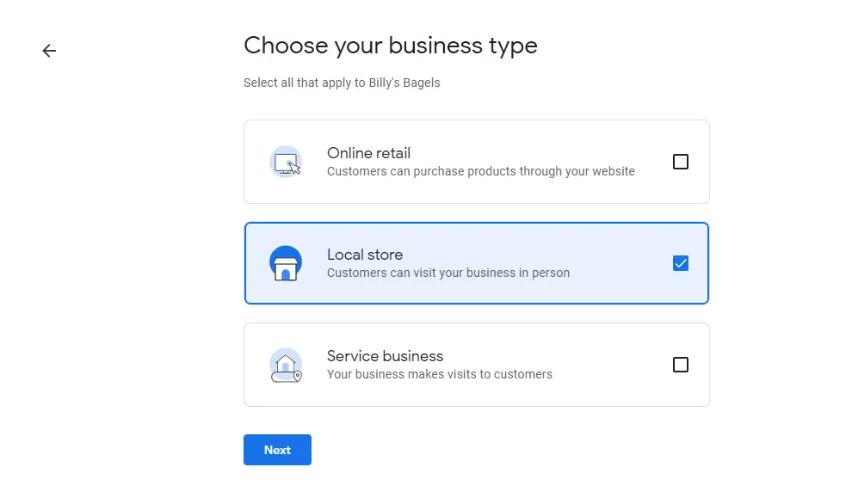Select the Online retail card
The height and width of the screenshot is (504, 852).
click(477, 162)
